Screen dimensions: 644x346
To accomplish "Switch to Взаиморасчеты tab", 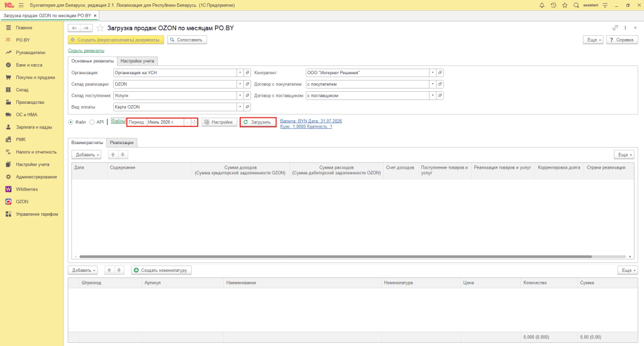I will tap(87, 143).
